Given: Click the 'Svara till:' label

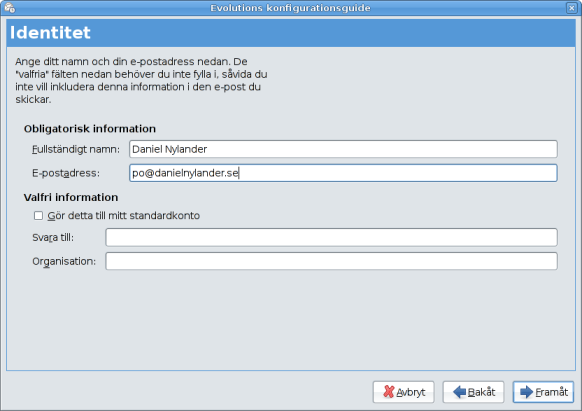Looking at the screenshot, I should (x=53, y=238).
